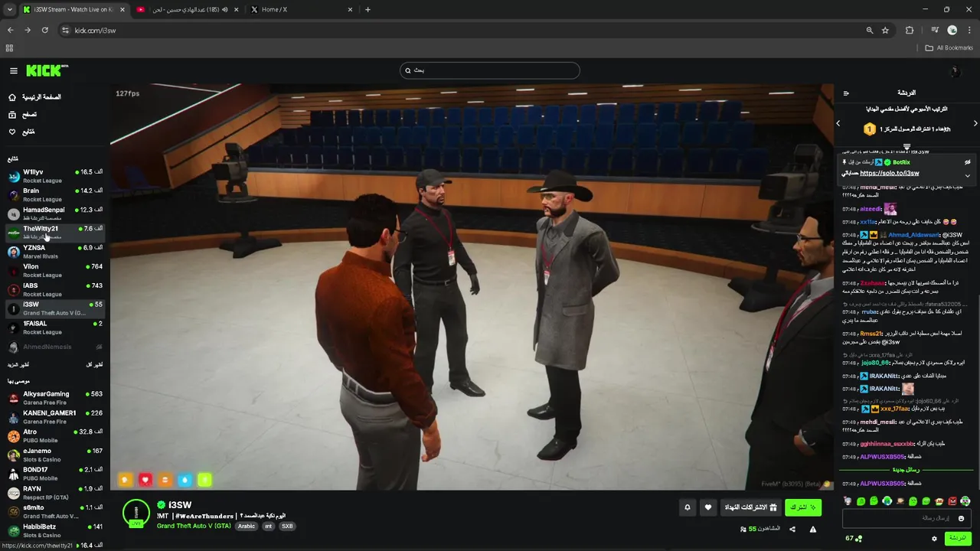Open the All Bookmarks folder
980x551 pixels.
[x=949, y=47]
